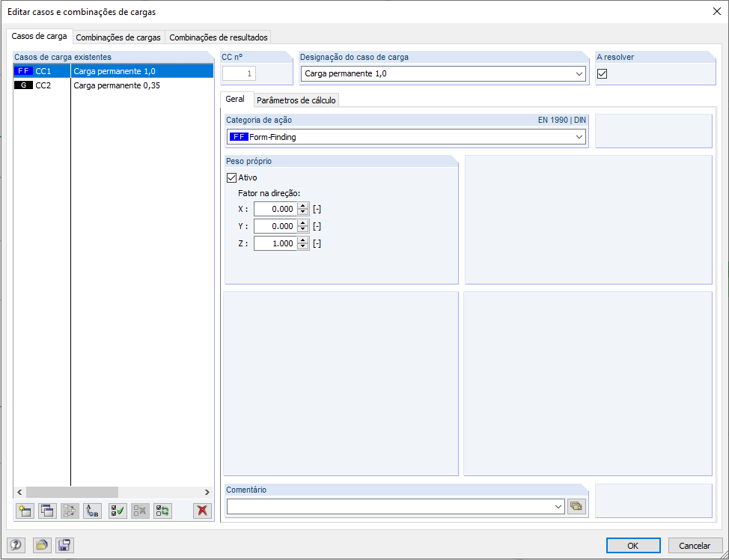The width and height of the screenshot is (729, 560).
Task: Renumber load cases A to B icon
Action: 93,511
